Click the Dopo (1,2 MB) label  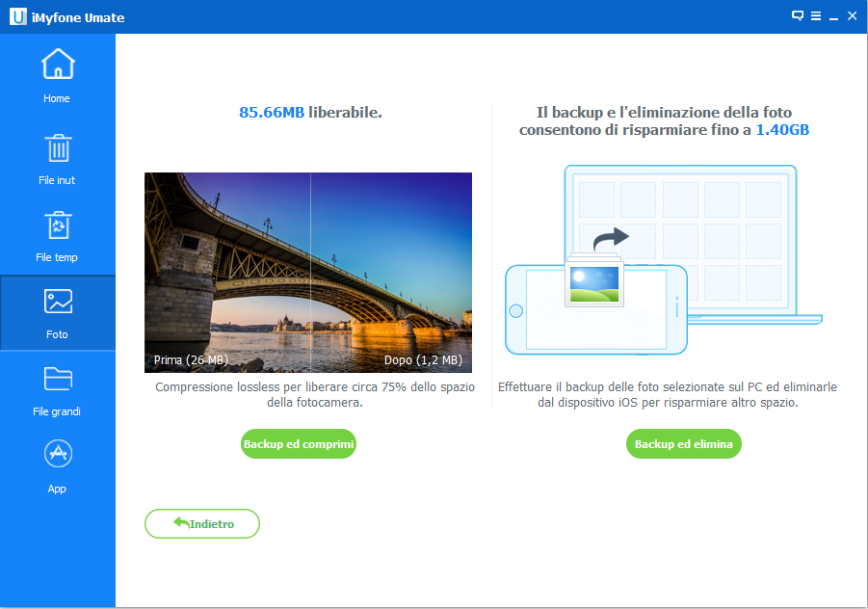[x=423, y=360]
